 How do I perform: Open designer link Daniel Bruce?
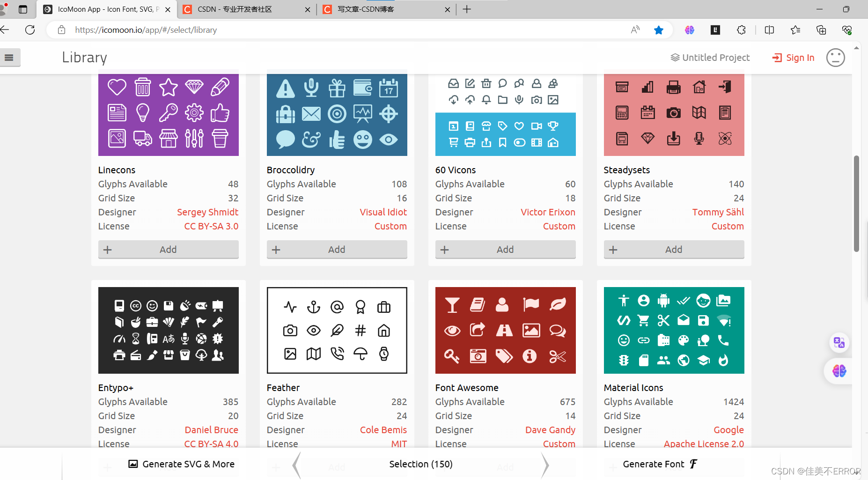click(211, 430)
